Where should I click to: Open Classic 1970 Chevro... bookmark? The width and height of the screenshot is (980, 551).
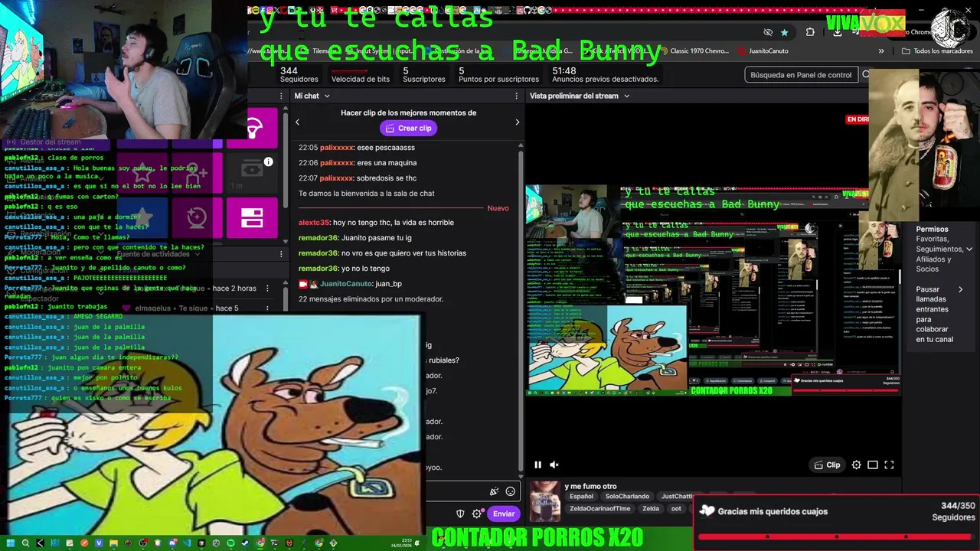(694, 51)
